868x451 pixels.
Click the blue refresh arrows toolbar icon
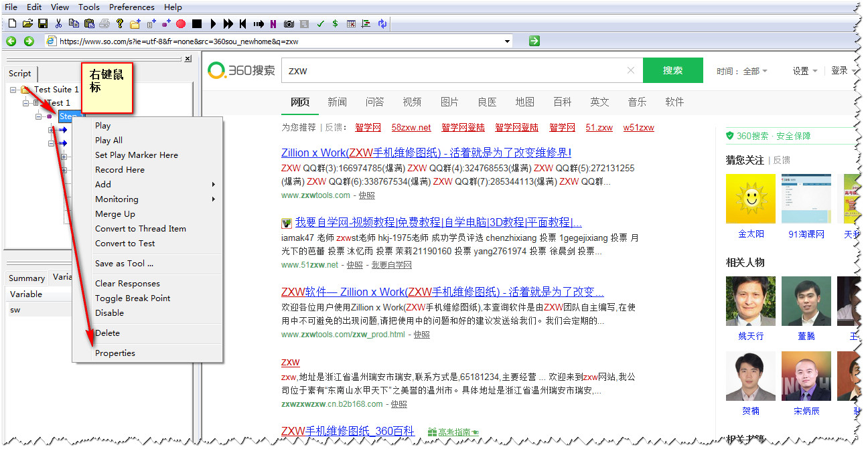pyautogui.click(x=382, y=23)
